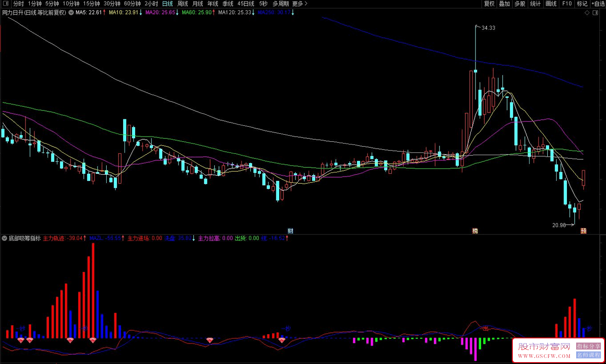Click the leftmost red diamond signal in the indicator

point(21,340)
